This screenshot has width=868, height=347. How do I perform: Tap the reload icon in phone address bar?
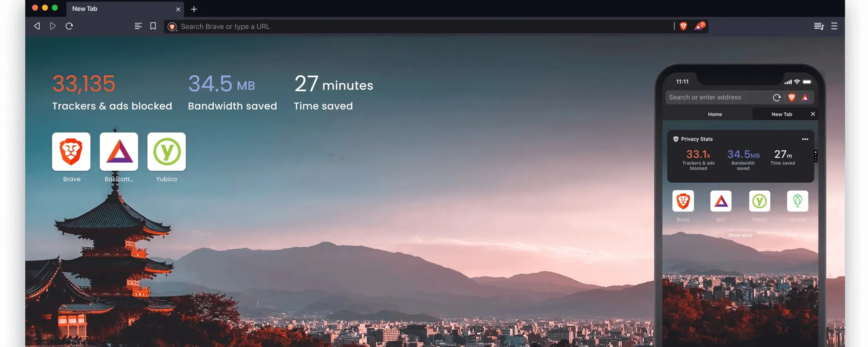[777, 97]
